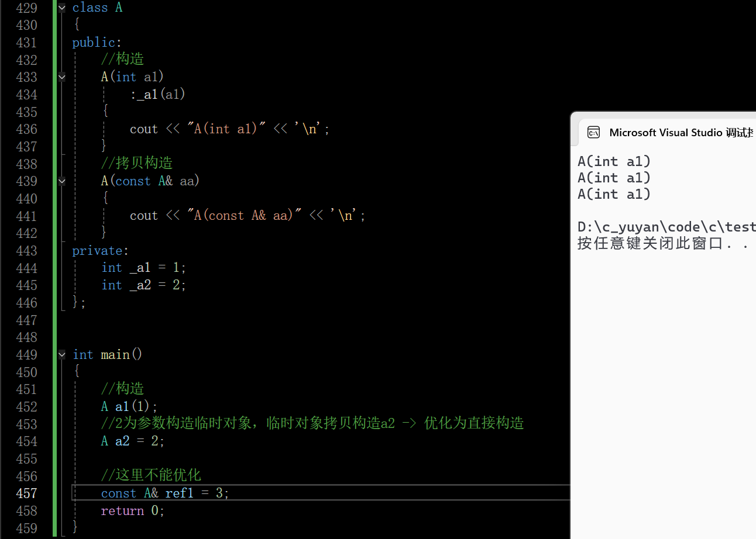
Task: Click line number 459 in the gutter
Action: [26, 528]
